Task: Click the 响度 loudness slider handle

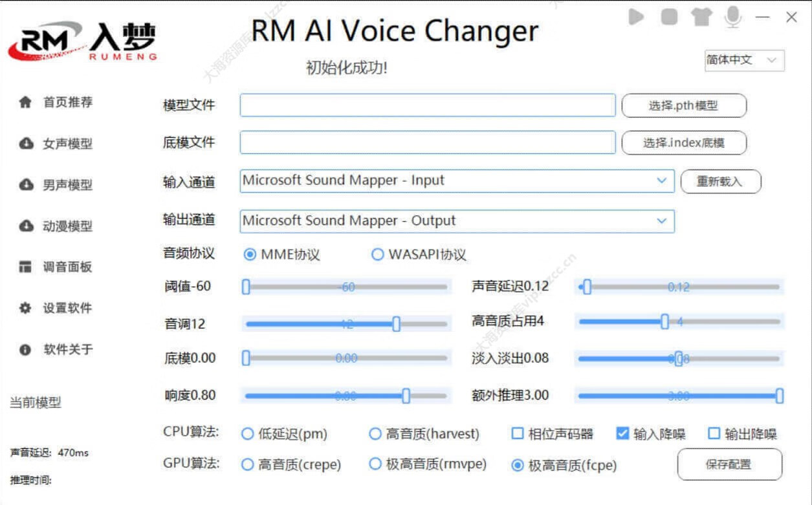Action: coord(406,396)
